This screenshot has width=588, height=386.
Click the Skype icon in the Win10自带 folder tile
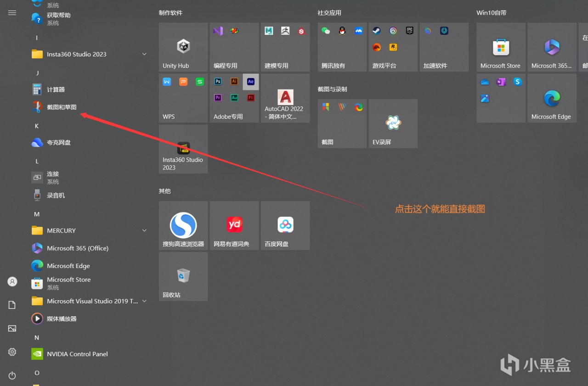coord(518,82)
